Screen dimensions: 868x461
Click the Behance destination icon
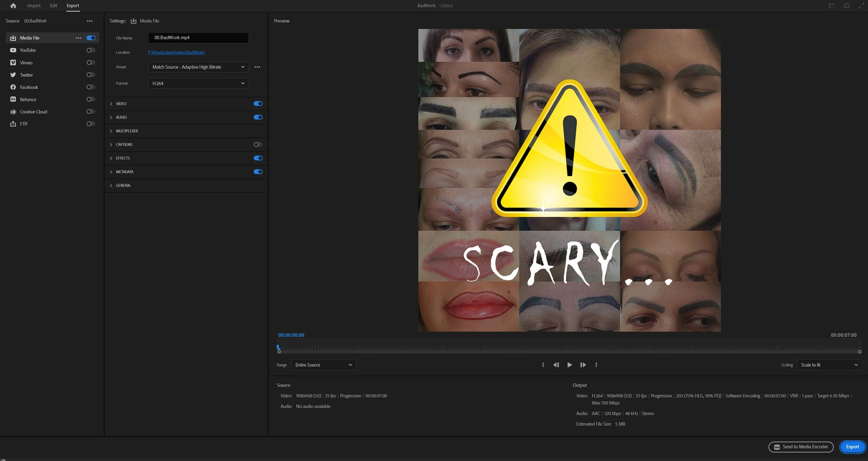(x=13, y=99)
